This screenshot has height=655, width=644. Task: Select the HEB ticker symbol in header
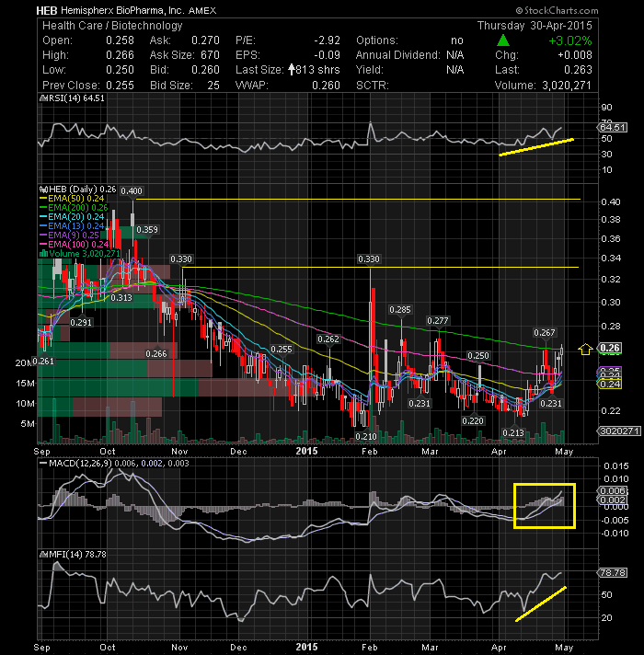click(x=47, y=10)
